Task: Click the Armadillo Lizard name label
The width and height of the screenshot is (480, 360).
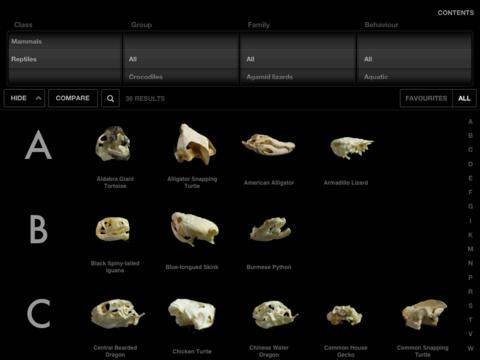Action: coord(346,183)
